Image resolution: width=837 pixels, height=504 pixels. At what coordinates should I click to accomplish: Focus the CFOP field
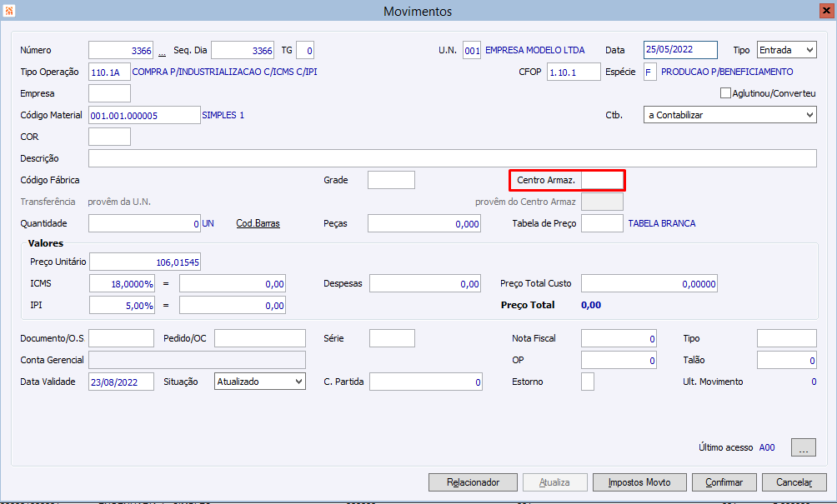click(x=574, y=72)
